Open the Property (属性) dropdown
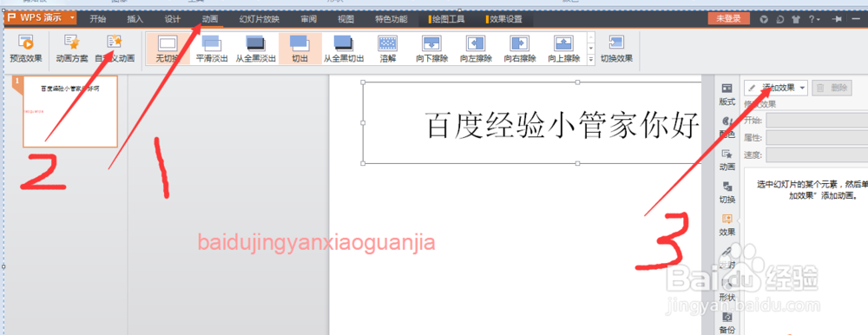The width and height of the screenshot is (868, 335). click(817, 137)
